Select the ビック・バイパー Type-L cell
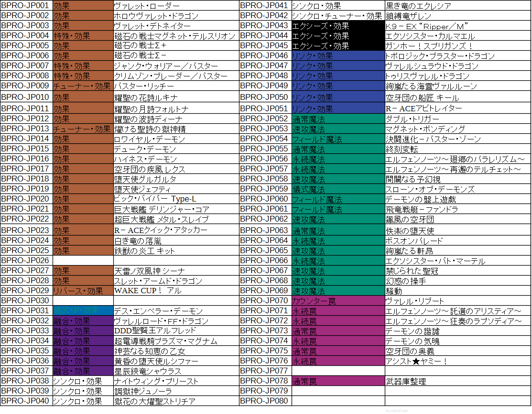Image resolution: width=532 pixels, height=414 pixels. [155, 199]
